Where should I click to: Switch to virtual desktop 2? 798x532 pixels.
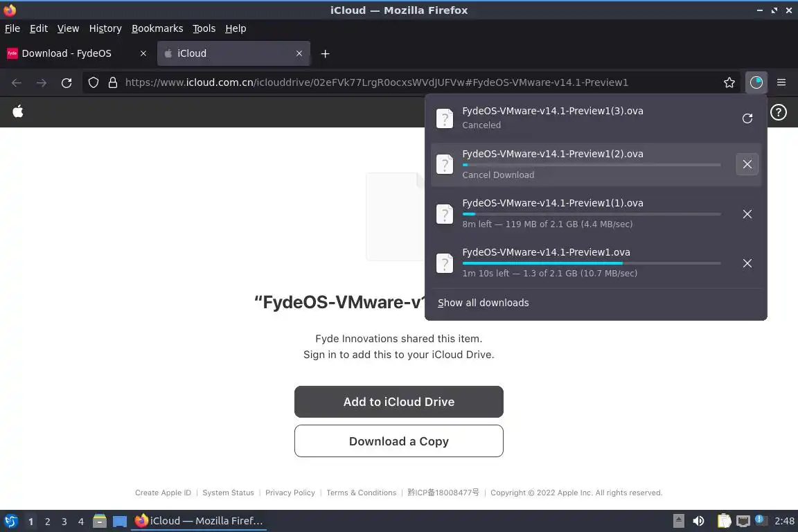47,522
